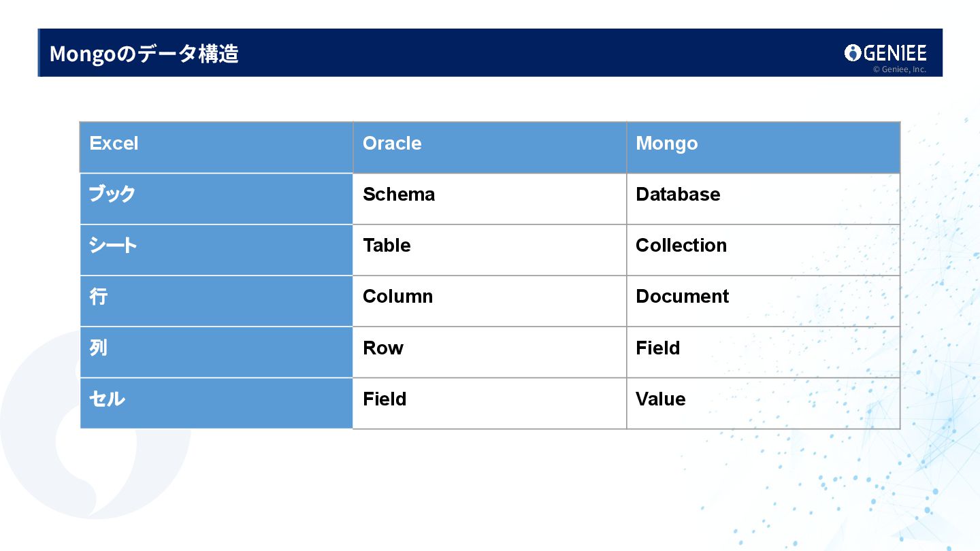Select the Table cell under Oracle
This screenshot has height=551, width=980.
(x=489, y=250)
